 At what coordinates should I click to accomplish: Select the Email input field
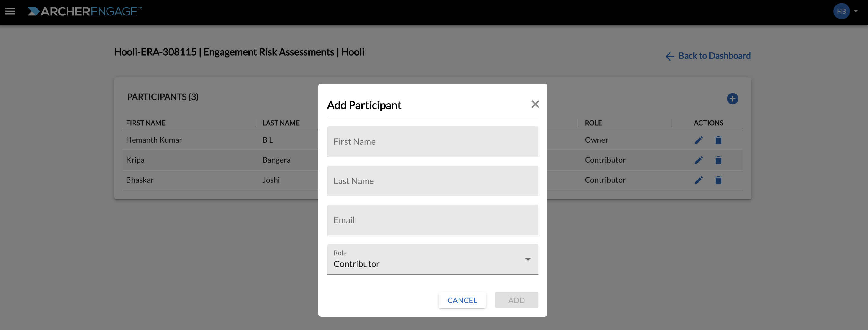[x=432, y=220]
